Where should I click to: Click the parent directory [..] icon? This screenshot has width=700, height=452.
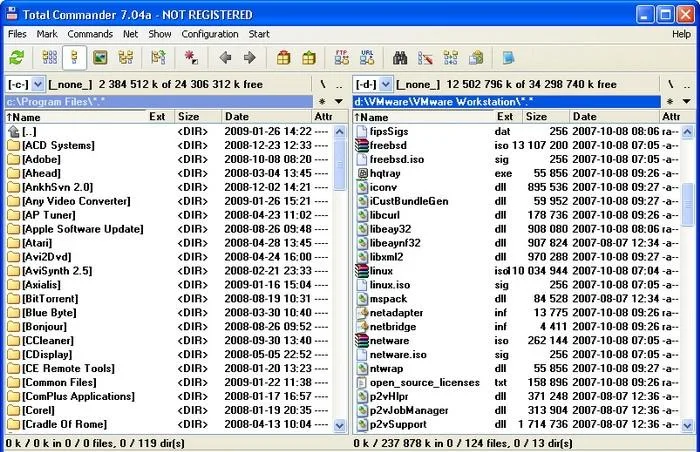coord(14,131)
